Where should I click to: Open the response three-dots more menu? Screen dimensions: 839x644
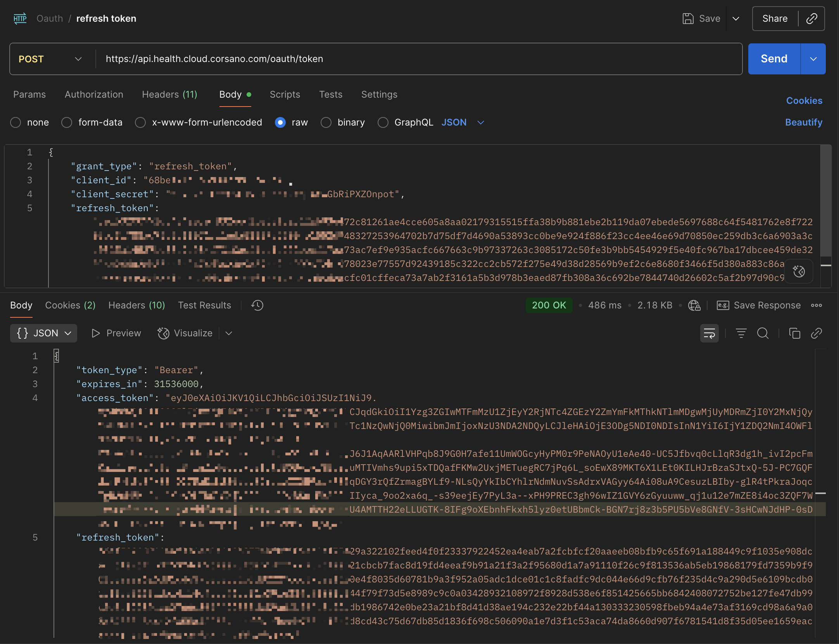pyautogui.click(x=816, y=305)
